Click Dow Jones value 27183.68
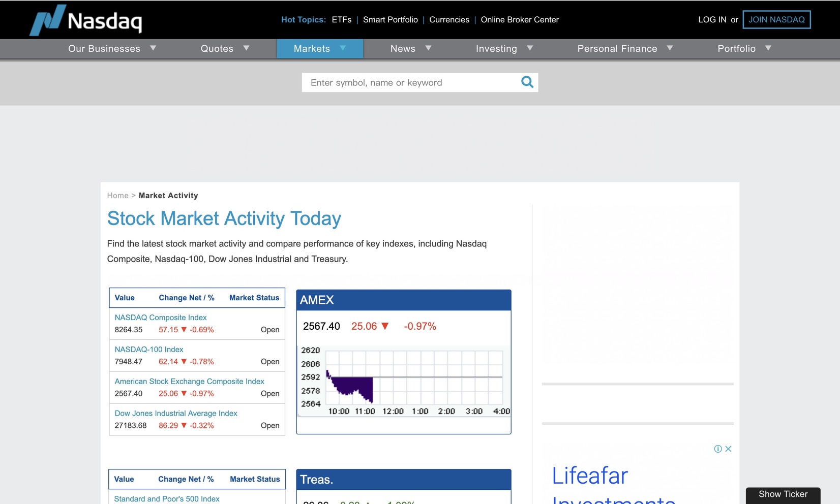 coord(131,426)
